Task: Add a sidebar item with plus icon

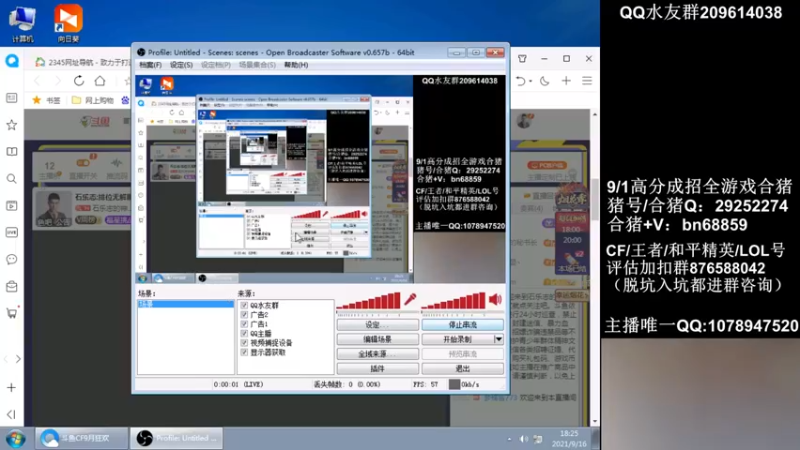Action: (x=11, y=388)
